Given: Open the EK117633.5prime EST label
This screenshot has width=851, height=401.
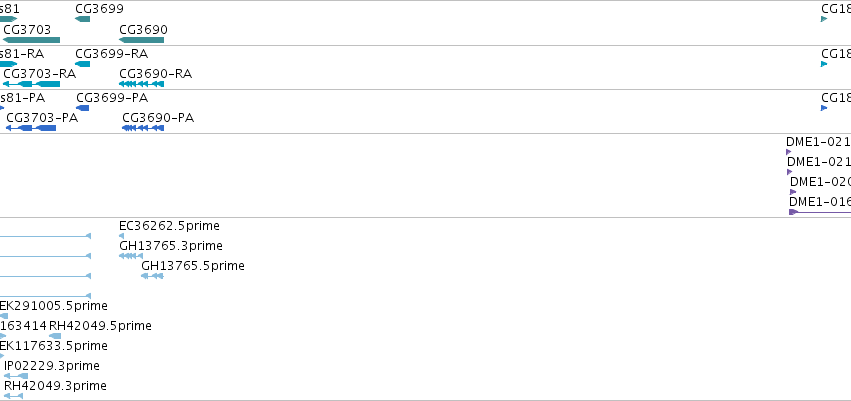Looking at the screenshot, I should pyautogui.click(x=53, y=346).
